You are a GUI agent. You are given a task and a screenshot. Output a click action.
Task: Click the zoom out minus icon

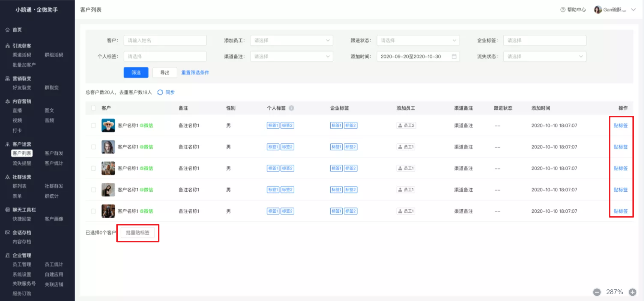(597, 292)
